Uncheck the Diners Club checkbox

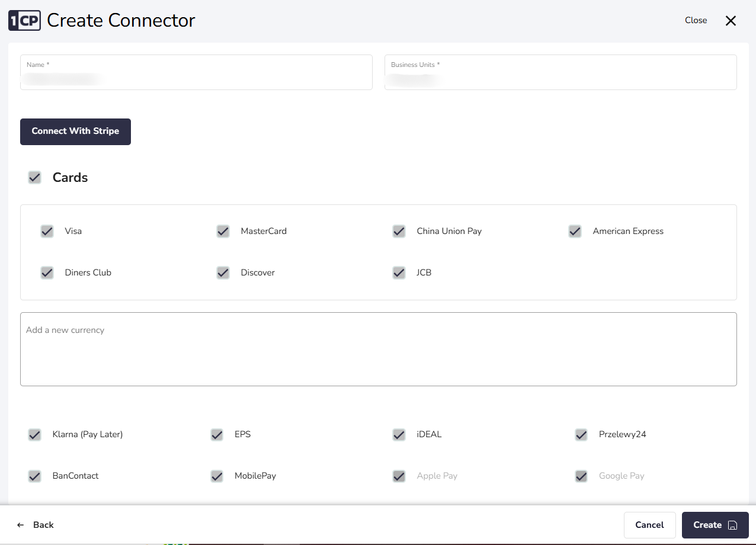(47, 272)
